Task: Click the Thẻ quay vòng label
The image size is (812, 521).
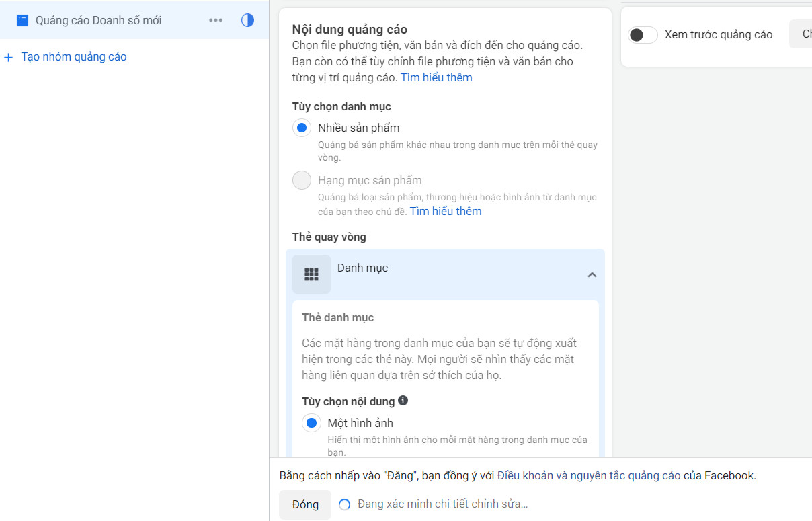Action: click(329, 237)
